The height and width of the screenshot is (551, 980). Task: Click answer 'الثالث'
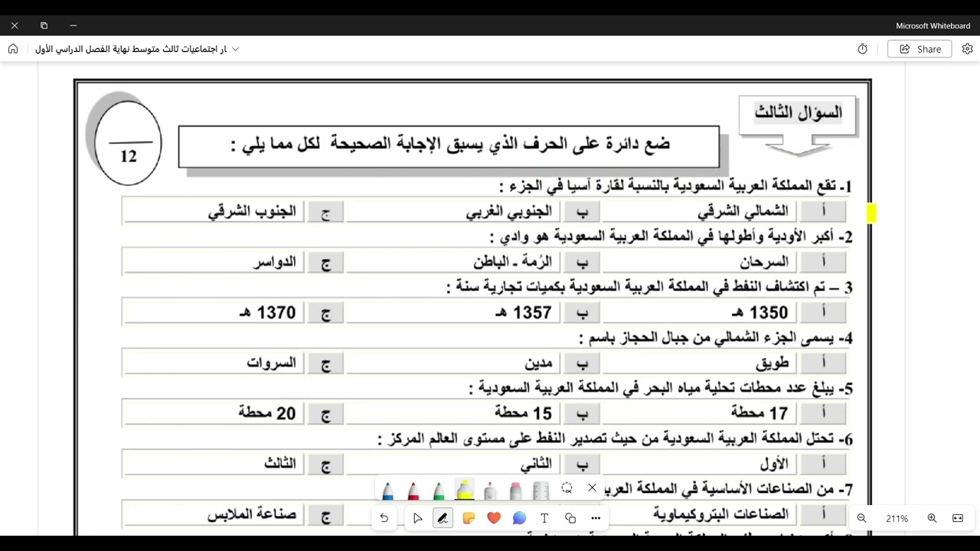[x=280, y=464]
